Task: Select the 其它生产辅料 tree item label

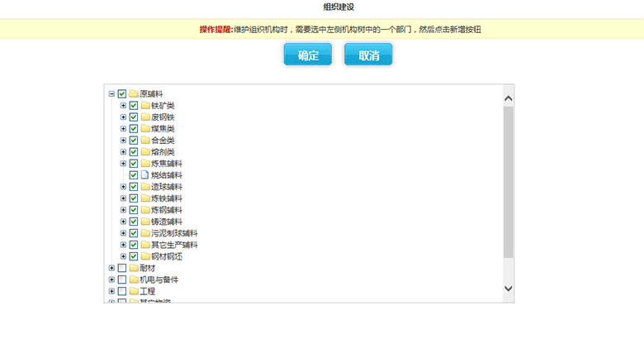Action: pos(174,245)
